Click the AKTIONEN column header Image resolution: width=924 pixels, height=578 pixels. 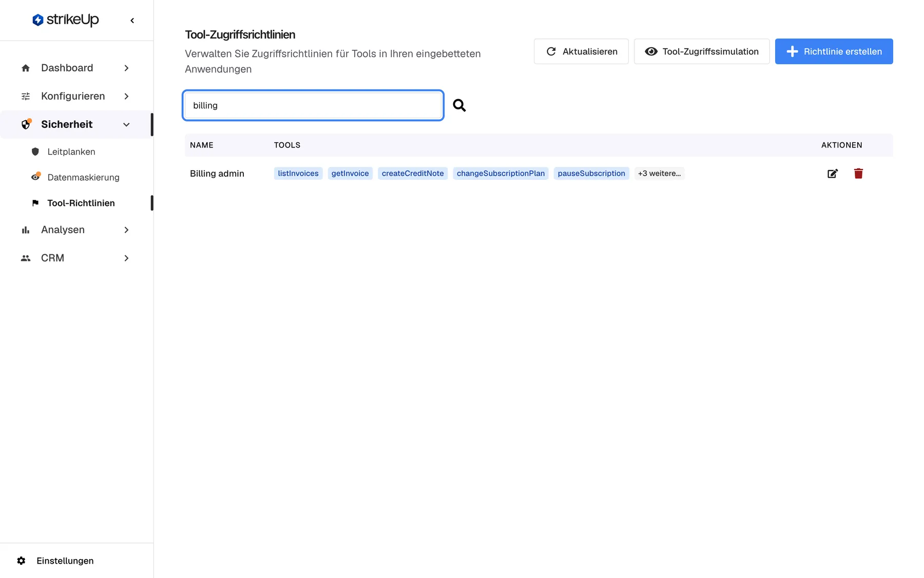(842, 145)
